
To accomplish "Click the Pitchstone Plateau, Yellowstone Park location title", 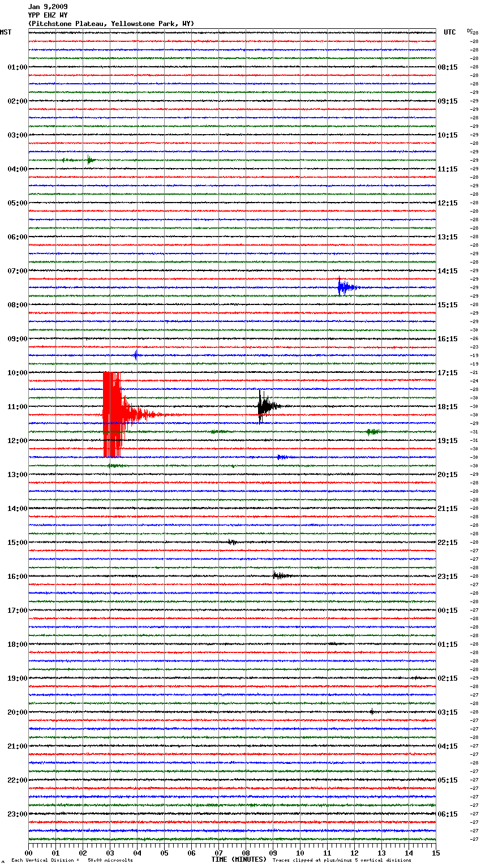I will point(111,24).
